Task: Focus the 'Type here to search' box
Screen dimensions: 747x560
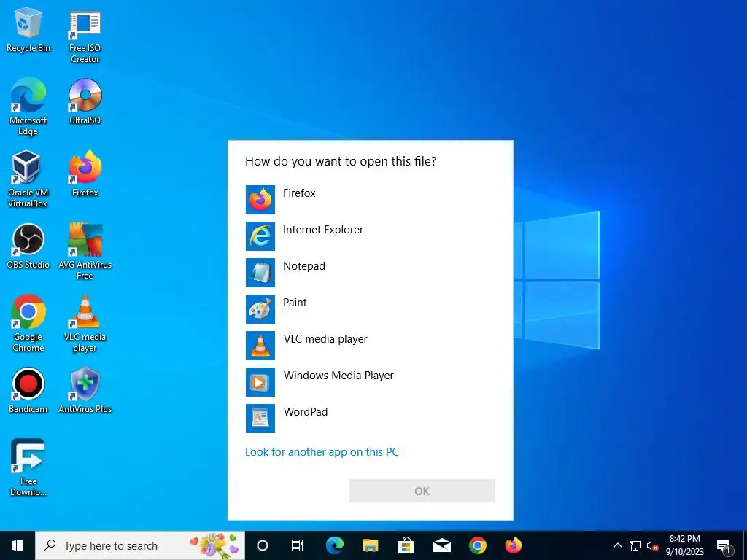Action: point(140,545)
